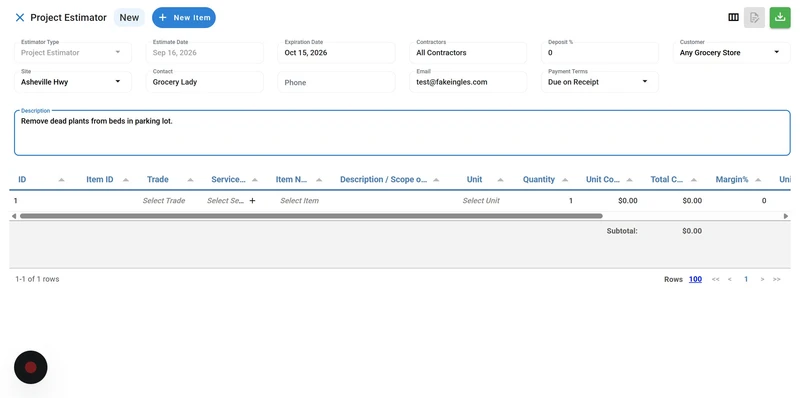The height and width of the screenshot is (398, 800).
Task: Click the Contact field Grocery Lady
Action: [x=205, y=82]
